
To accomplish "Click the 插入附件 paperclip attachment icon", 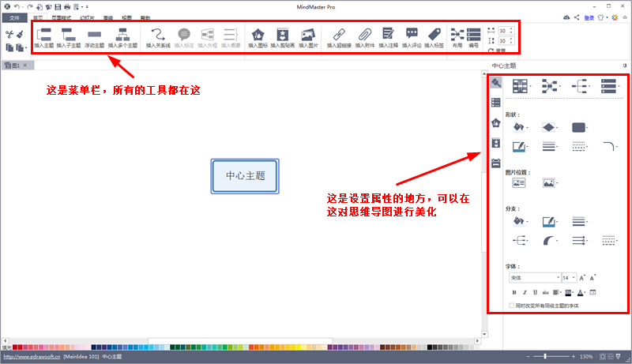I will [x=365, y=38].
